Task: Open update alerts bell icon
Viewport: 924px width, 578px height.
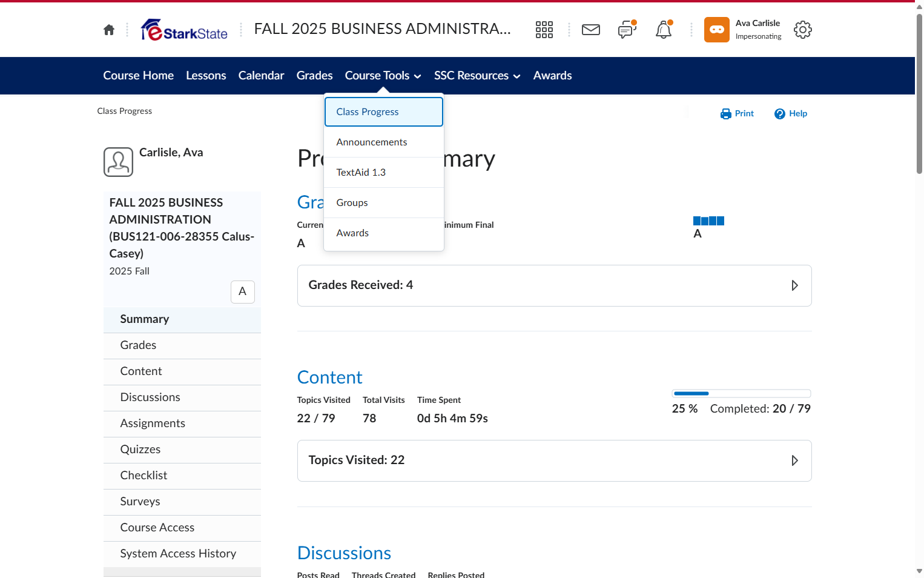Action: pyautogui.click(x=664, y=30)
